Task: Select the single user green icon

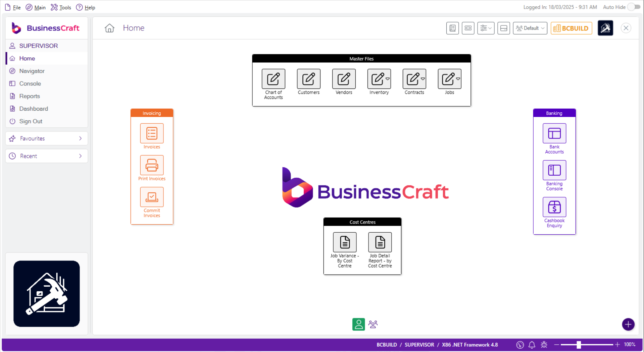Action: click(358, 324)
